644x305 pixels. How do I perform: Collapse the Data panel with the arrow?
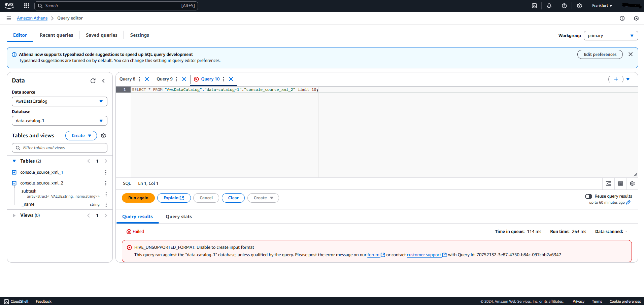point(103,81)
